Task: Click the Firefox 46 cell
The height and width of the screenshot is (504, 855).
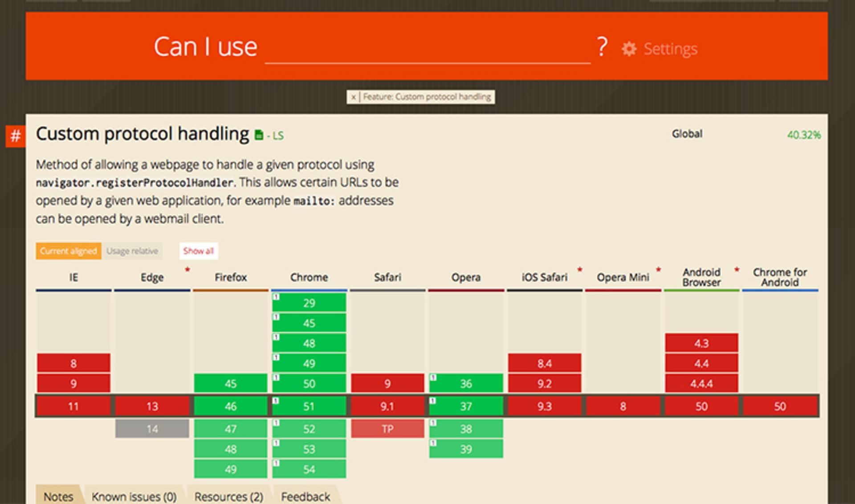Action: point(231,406)
